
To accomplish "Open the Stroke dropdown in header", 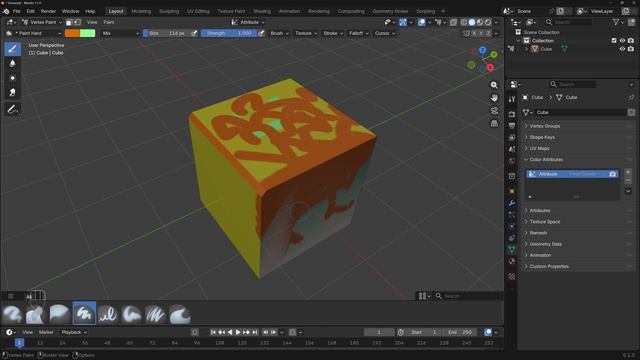I will [333, 33].
